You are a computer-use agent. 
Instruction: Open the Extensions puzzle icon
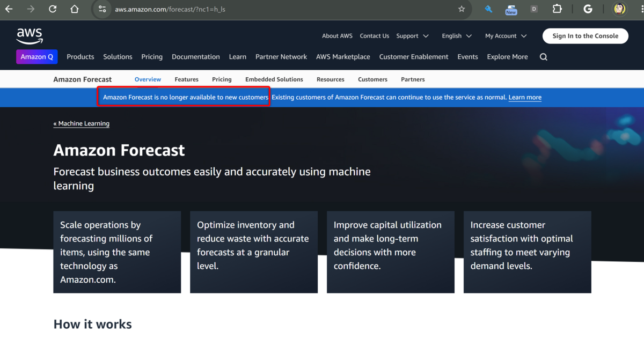pyautogui.click(x=557, y=9)
